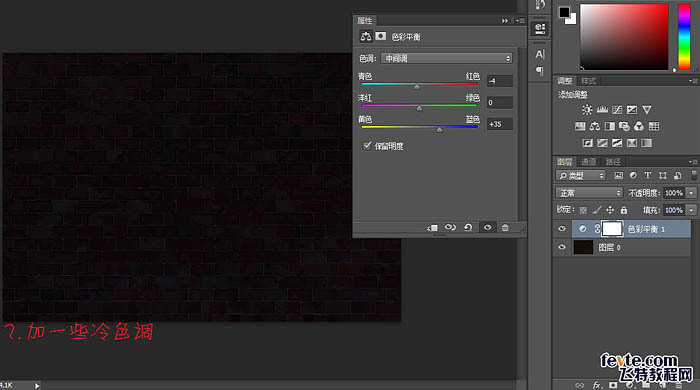View the previous adjustment state
The height and width of the screenshot is (390, 700).
point(450,228)
